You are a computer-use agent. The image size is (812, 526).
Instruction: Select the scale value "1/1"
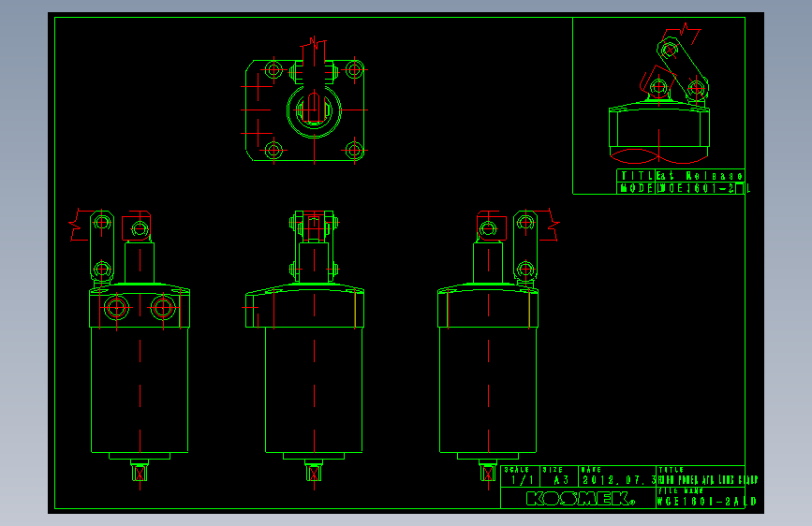click(x=522, y=480)
